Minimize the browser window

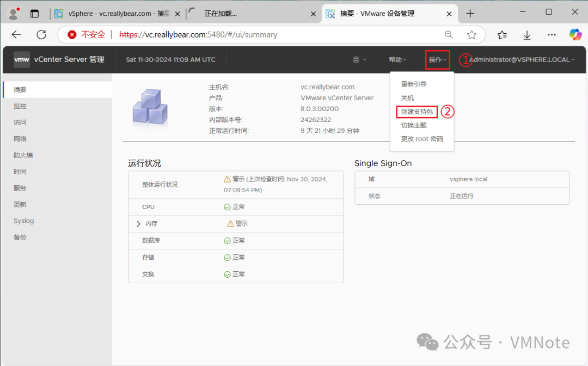[x=522, y=13]
